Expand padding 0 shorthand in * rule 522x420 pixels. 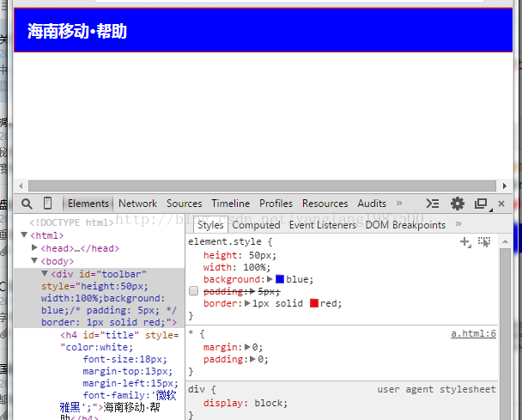(x=252, y=359)
